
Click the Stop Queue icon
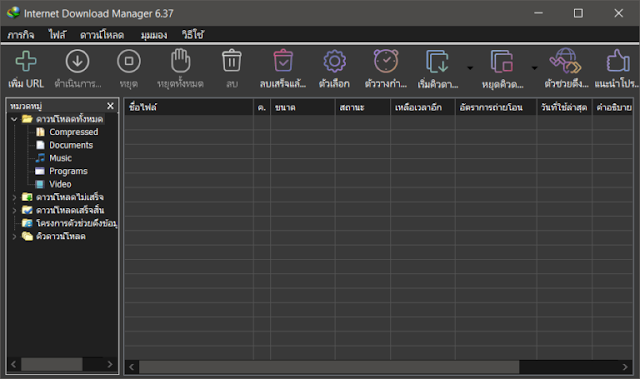[502, 61]
